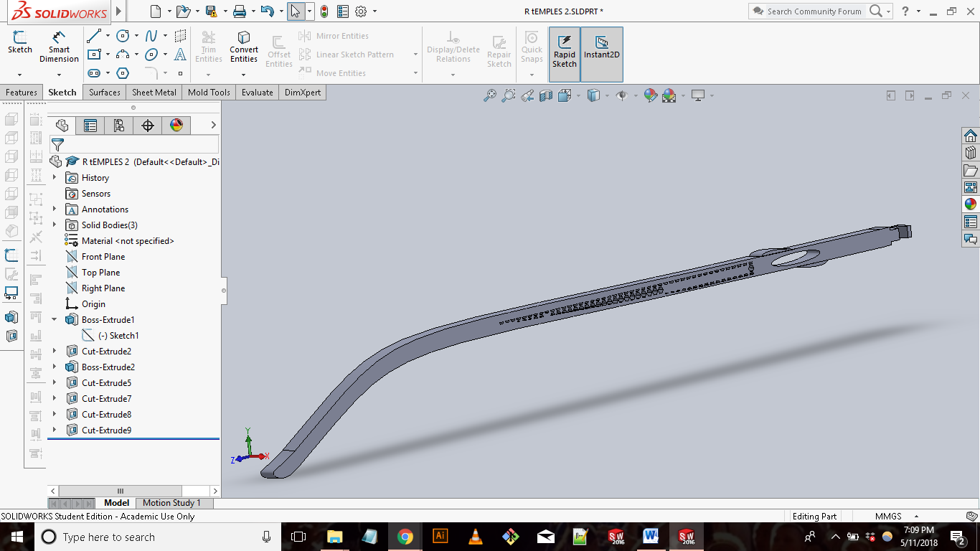Open the PropertyManager tab
Screen dimensions: 980x551
tap(90, 126)
